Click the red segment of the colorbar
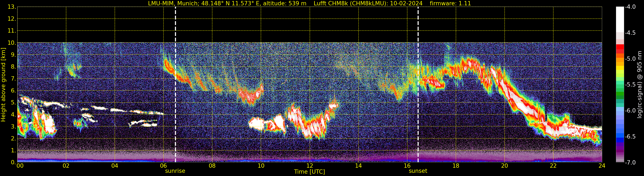Screen dimensions: 644x176 point(620,47)
